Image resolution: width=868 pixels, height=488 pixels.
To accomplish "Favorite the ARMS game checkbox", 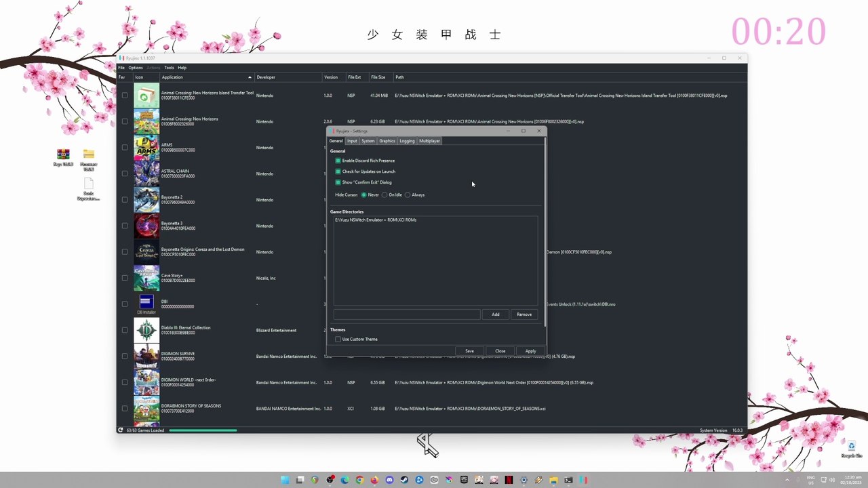I will [x=125, y=148].
